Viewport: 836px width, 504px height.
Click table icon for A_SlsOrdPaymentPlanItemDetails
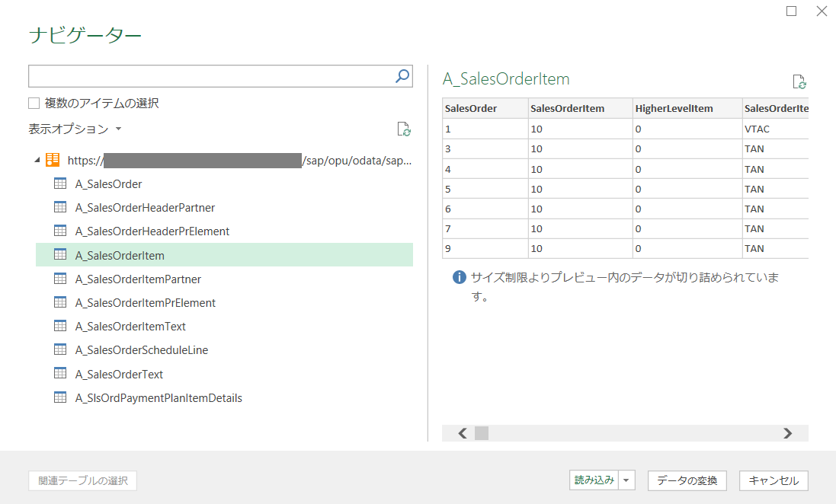[60, 397]
